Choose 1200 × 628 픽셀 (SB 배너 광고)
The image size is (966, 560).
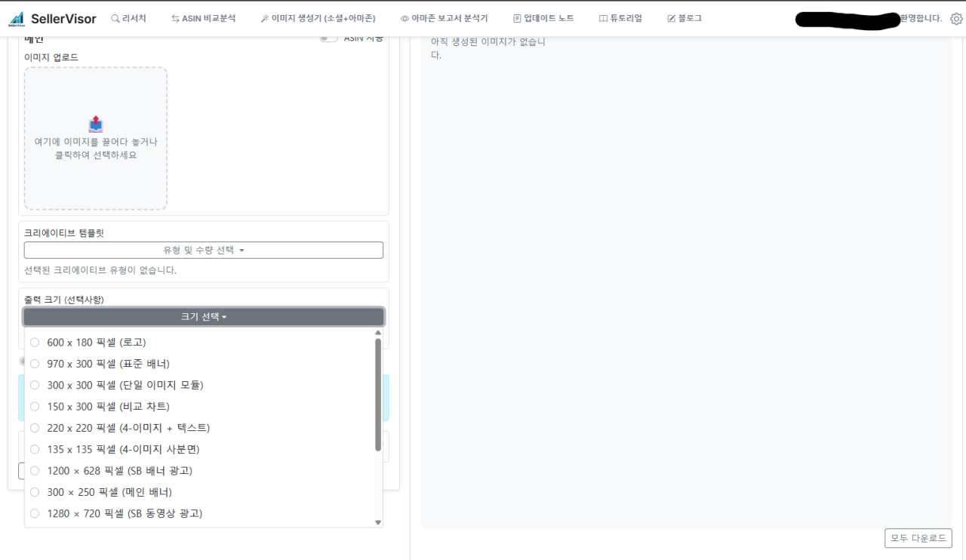click(35, 470)
